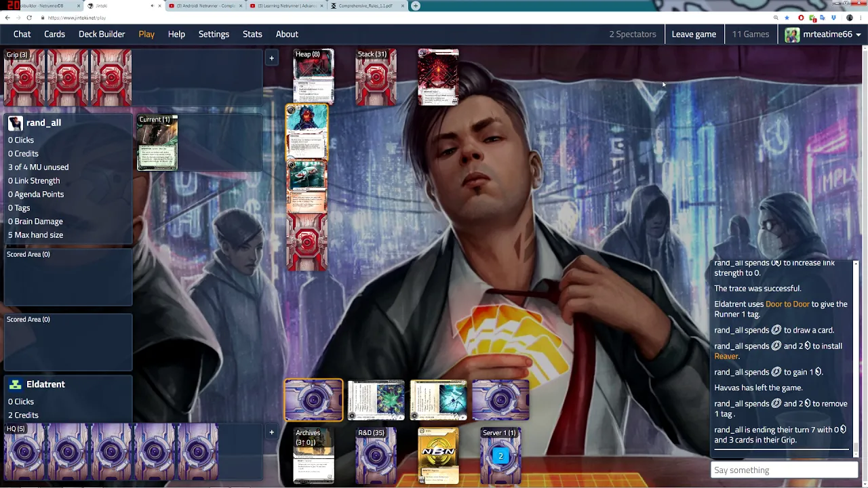Click the mrteatime66 avatar image
This screenshot has width=868, height=488.
click(792, 34)
